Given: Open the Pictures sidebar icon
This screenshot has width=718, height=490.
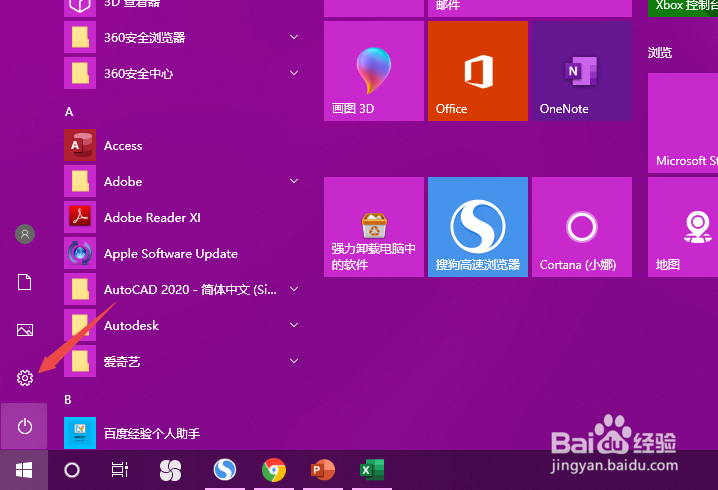Looking at the screenshot, I should (25, 330).
